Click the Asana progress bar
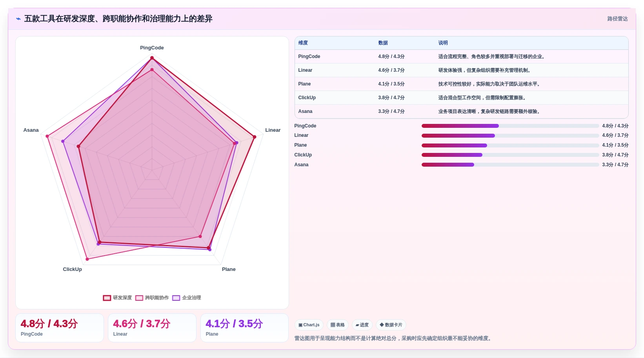The width and height of the screenshot is (644, 358). 510,165
